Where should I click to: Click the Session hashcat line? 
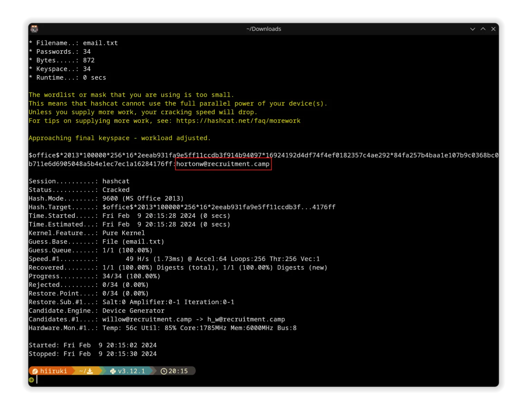click(x=79, y=181)
